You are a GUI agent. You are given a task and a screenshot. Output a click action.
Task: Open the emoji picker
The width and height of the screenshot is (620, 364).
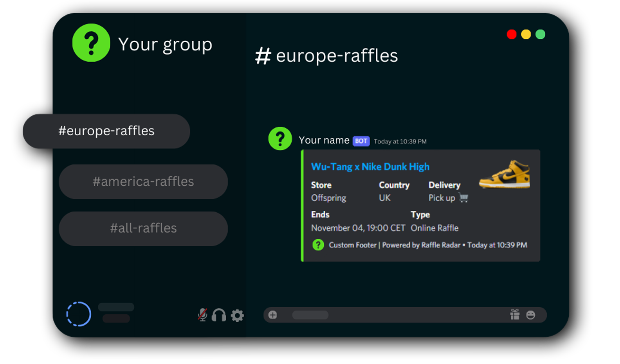coord(531,315)
